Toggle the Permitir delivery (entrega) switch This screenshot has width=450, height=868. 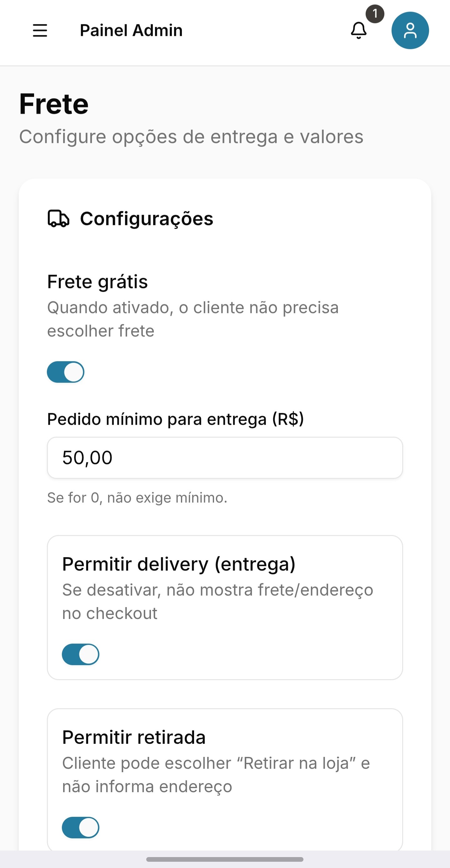point(80,655)
